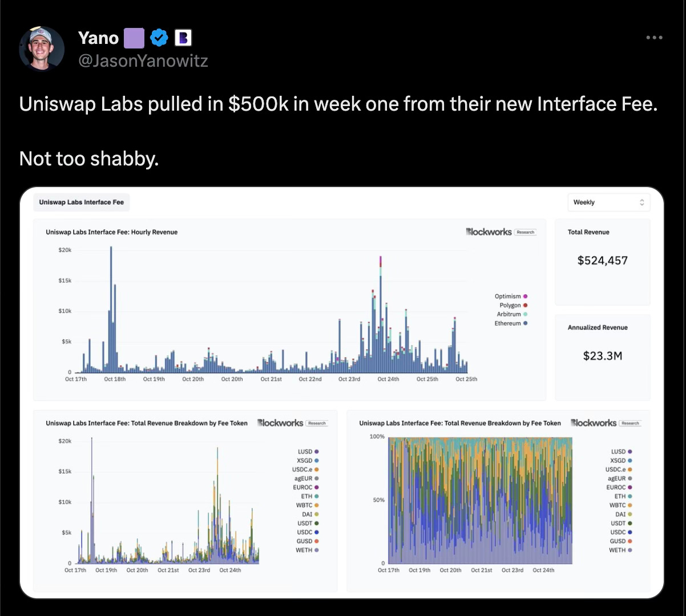This screenshot has width=686, height=616.
Task: Toggle WETH in the percentage breakdown legend
Action: click(x=620, y=550)
